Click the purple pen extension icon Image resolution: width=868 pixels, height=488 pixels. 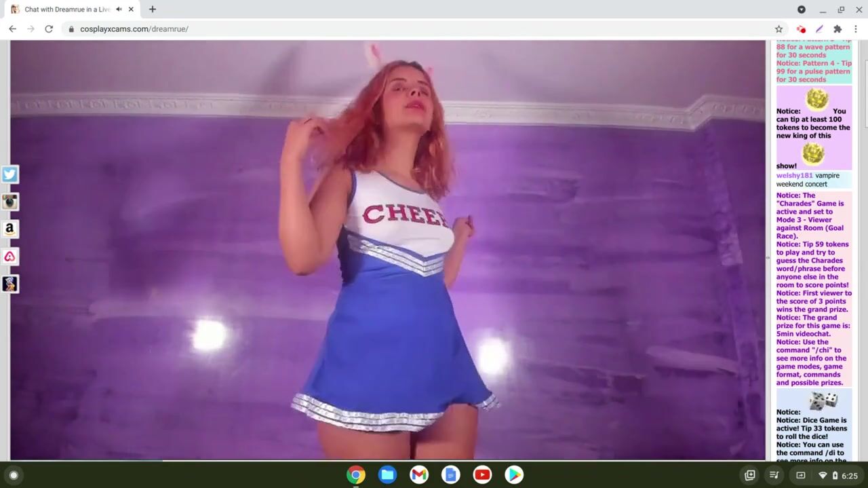[819, 29]
